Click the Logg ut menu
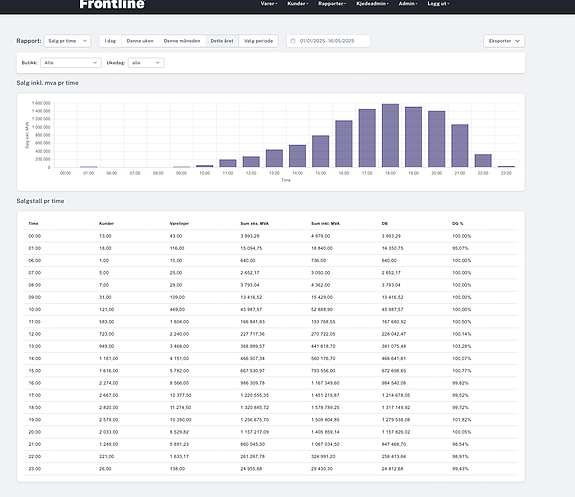The height and width of the screenshot is (497, 575). [438, 4]
